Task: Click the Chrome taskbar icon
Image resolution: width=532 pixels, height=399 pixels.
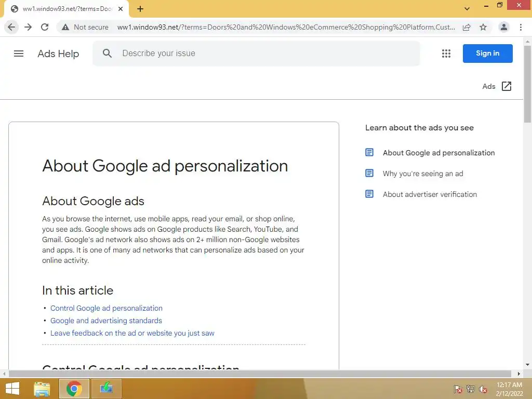Action: (74, 389)
